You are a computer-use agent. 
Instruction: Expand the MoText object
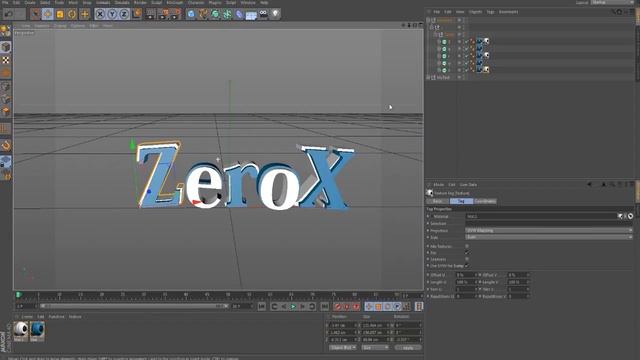coord(428,77)
